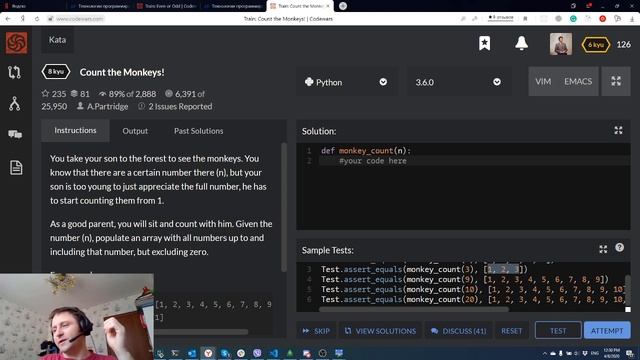Open Viber from the taskbar
The height and width of the screenshot is (360, 640).
[257, 353]
